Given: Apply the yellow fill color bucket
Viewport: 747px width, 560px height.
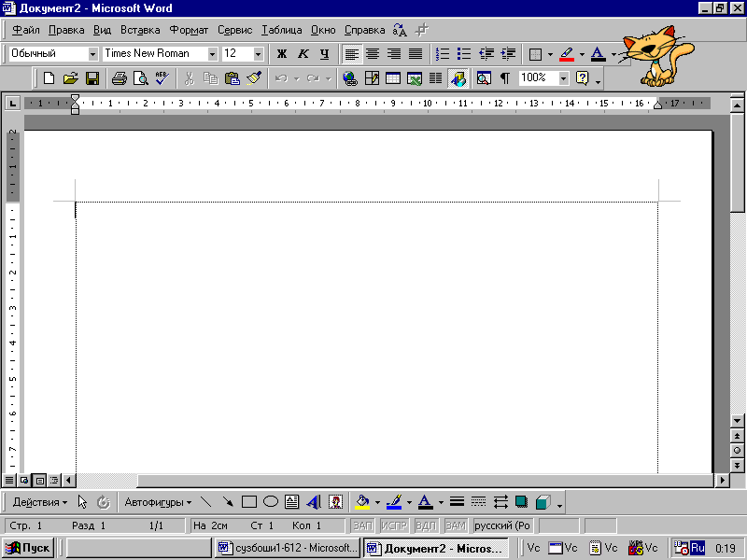Looking at the screenshot, I should pyautogui.click(x=362, y=502).
